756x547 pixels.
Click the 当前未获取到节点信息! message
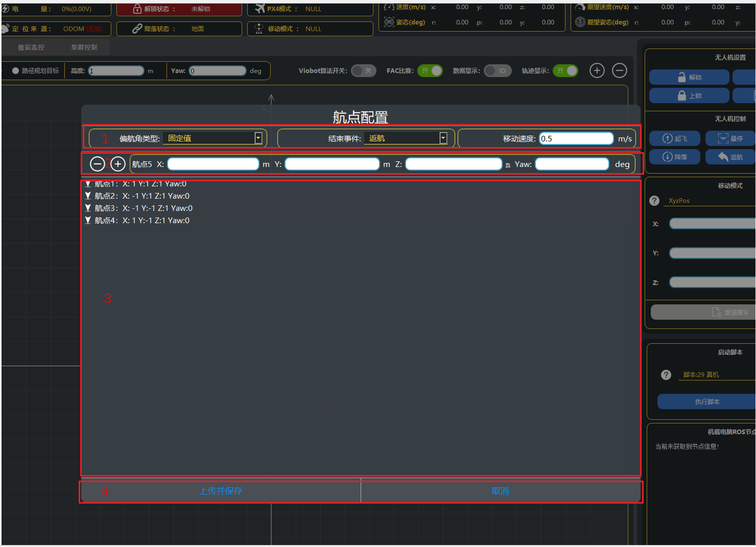click(x=687, y=446)
